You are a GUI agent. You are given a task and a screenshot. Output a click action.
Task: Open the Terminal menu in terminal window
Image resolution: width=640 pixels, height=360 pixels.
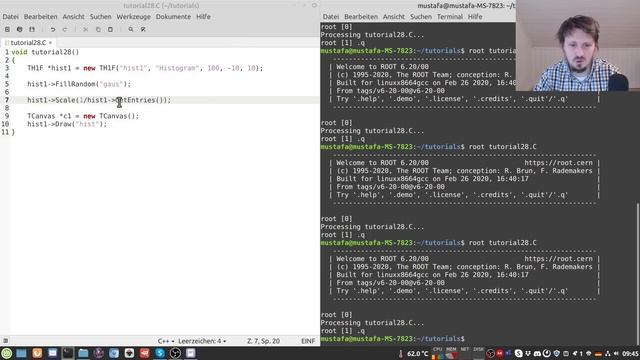[x=449, y=17]
